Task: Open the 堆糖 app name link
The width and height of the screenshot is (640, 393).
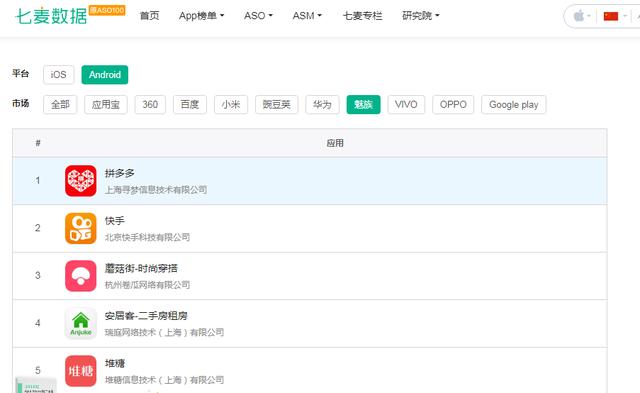Action: pos(115,363)
